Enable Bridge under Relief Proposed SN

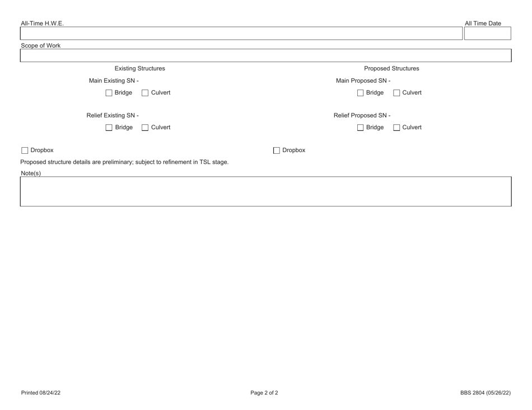pyautogui.click(x=360, y=128)
